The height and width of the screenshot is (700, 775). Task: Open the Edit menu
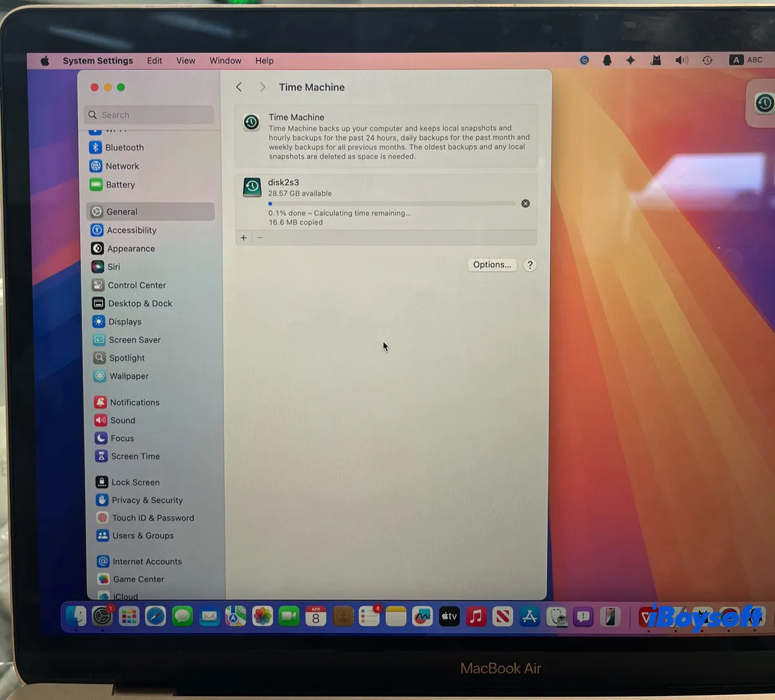pyautogui.click(x=154, y=60)
